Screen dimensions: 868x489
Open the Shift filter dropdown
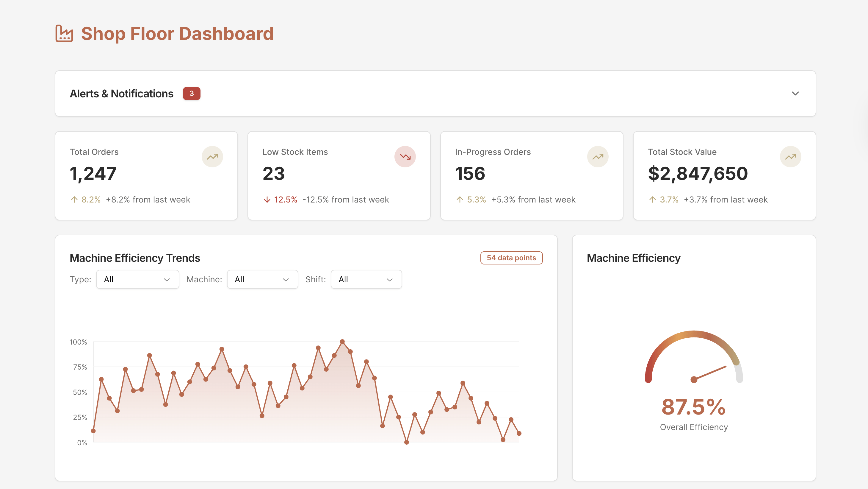click(x=366, y=279)
